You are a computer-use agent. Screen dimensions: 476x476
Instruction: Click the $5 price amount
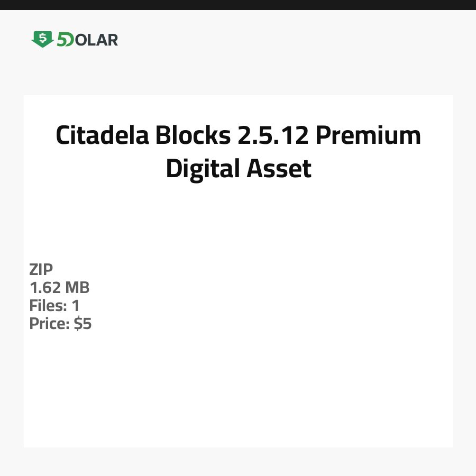pyautogui.click(x=83, y=324)
